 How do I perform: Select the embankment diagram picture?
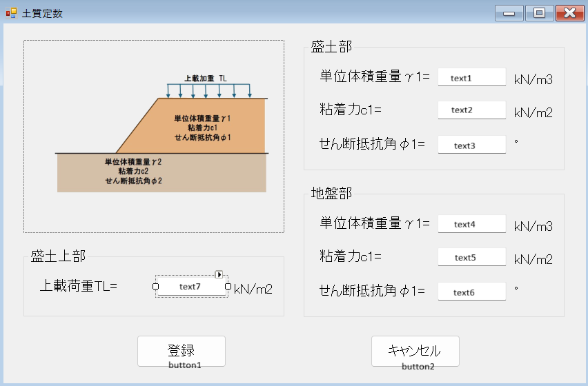point(153,136)
